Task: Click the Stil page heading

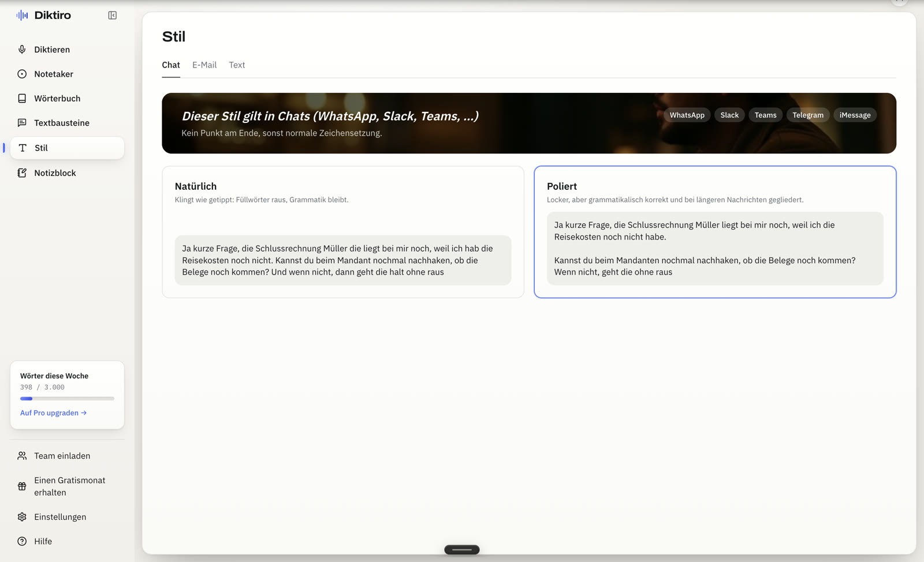Action: click(174, 36)
